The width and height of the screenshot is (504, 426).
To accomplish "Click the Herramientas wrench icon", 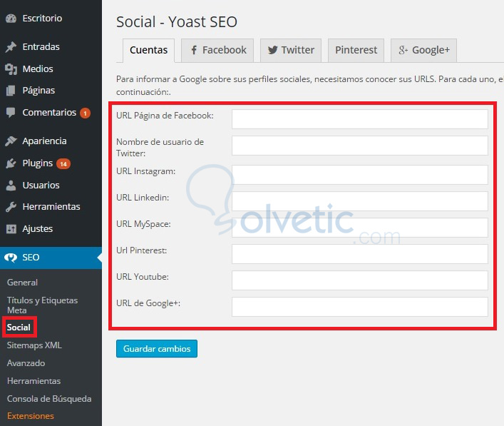I will point(11,207).
